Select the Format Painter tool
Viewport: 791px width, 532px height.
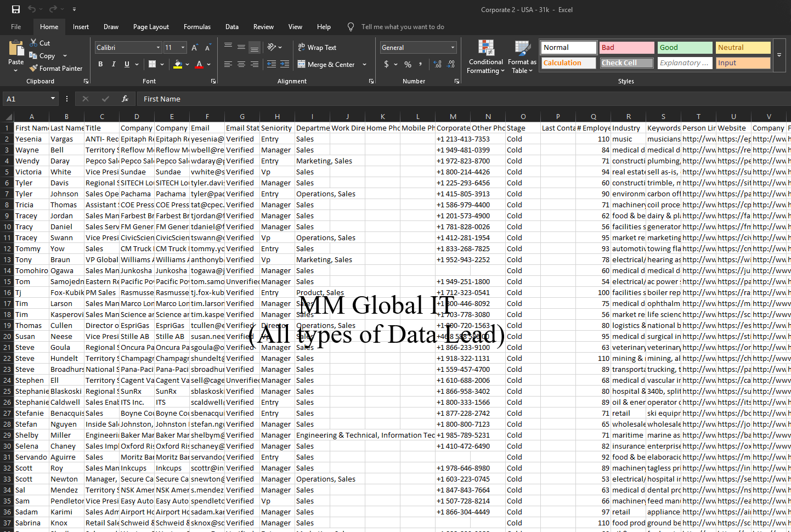pos(56,69)
